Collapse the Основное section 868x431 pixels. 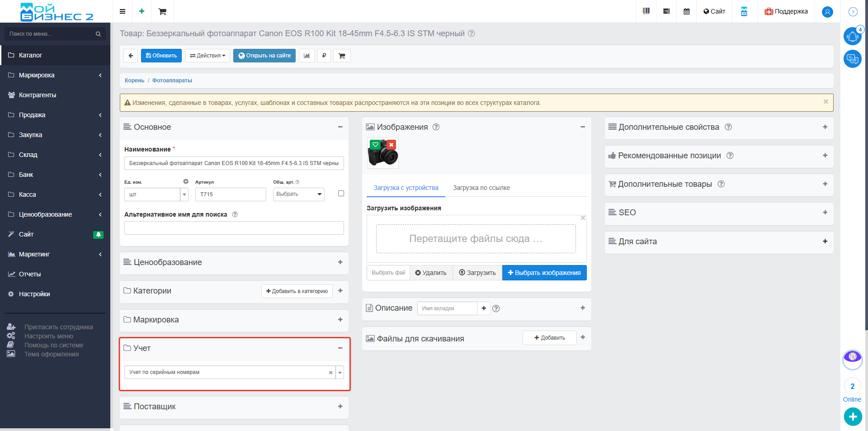click(340, 127)
